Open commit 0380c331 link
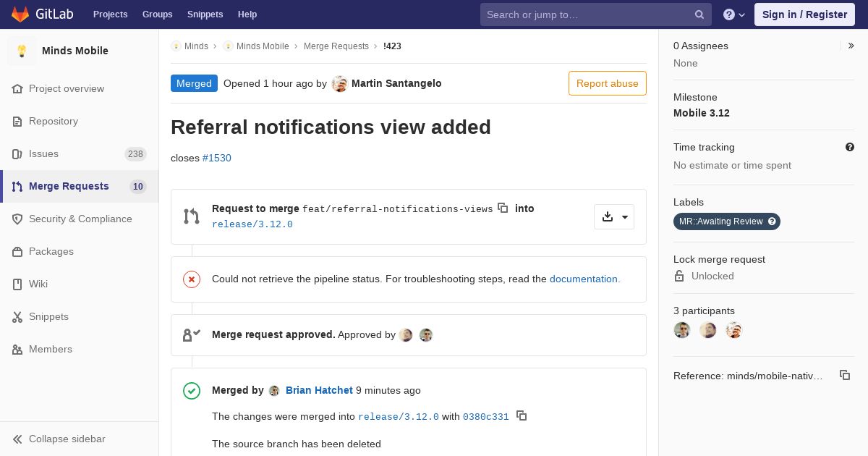This screenshot has height=456, width=868. pos(486,417)
